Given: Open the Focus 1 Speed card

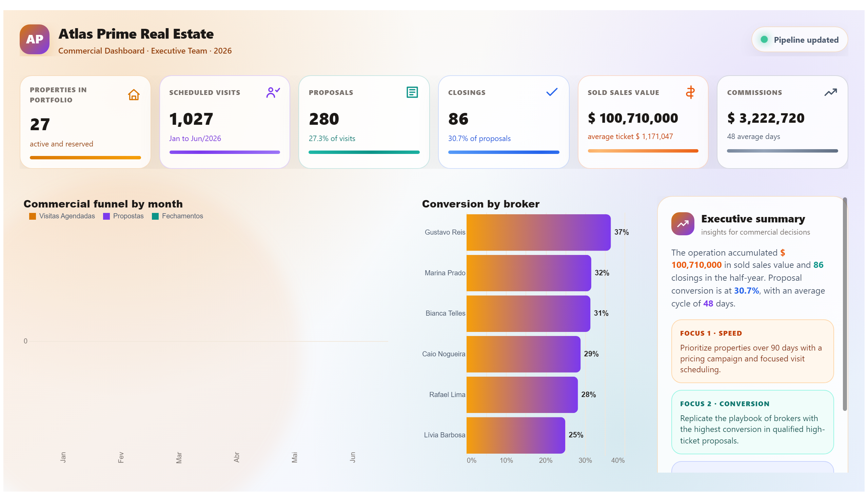Looking at the screenshot, I should coord(752,351).
